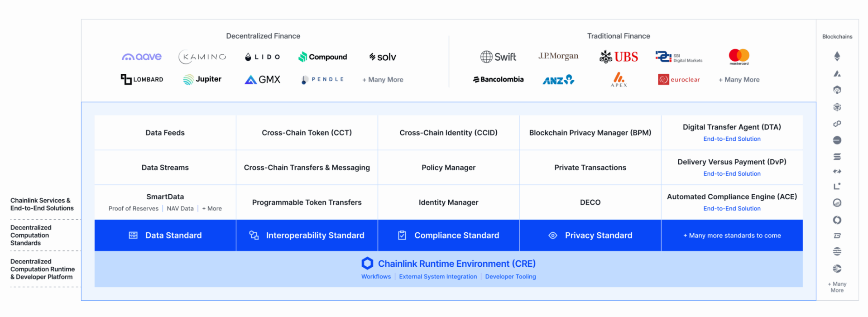Open External System Integration link
Viewport: 868px width, 317px height.
click(x=438, y=277)
